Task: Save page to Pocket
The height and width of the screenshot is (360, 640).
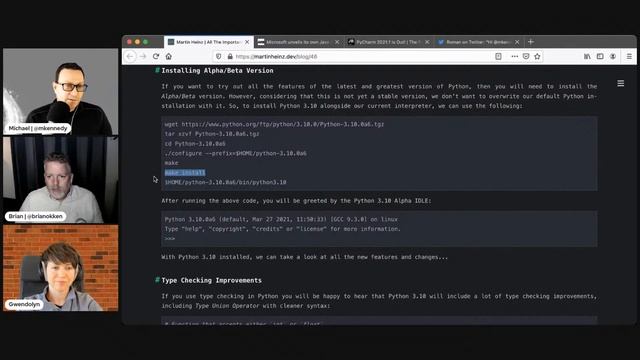Action: (526, 57)
